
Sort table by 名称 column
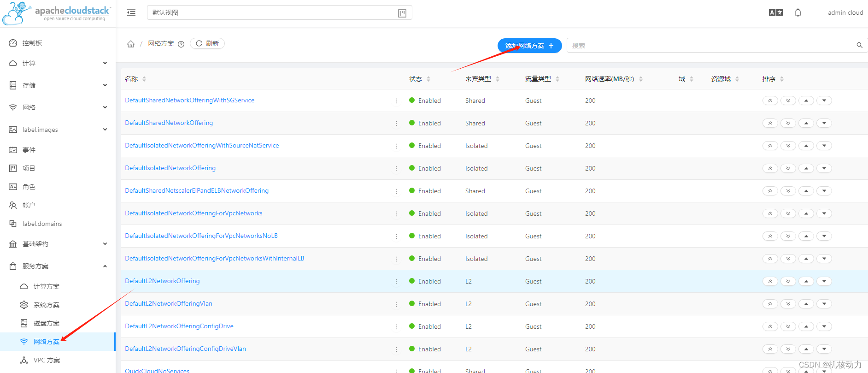coord(144,79)
